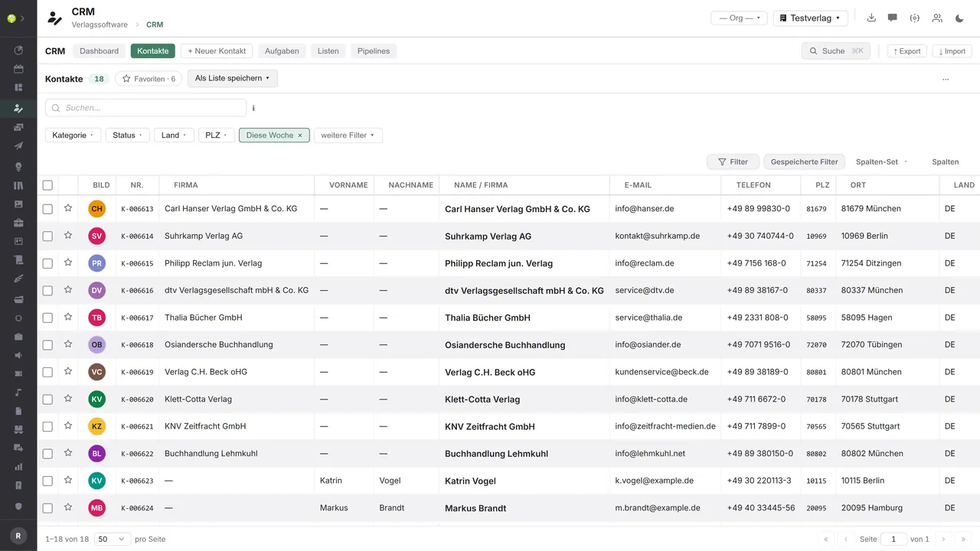
Task: Expand the weitere Filter dropdown
Action: point(348,135)
